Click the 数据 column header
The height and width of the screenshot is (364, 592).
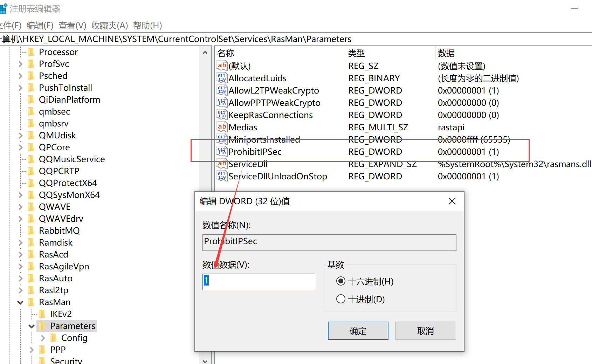pos(514,53)
